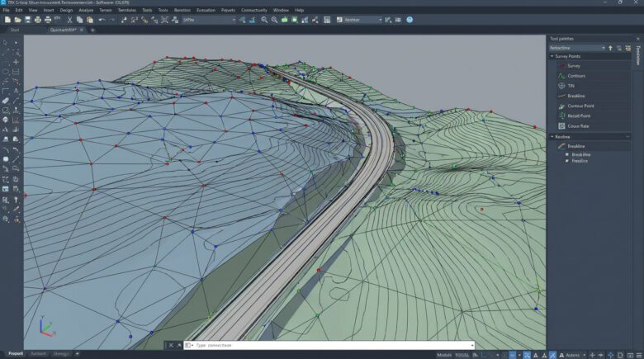Open the Analyze menu
The height and width of the screenshot is (359, 644).
pyautogui.click(x=86, y=10)
